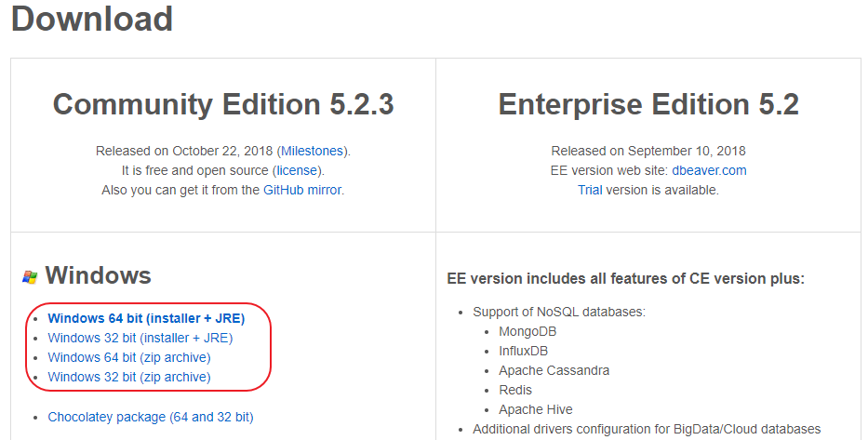Open the license link
Screen dimensions: 868x440
click(x=298, y=170)
